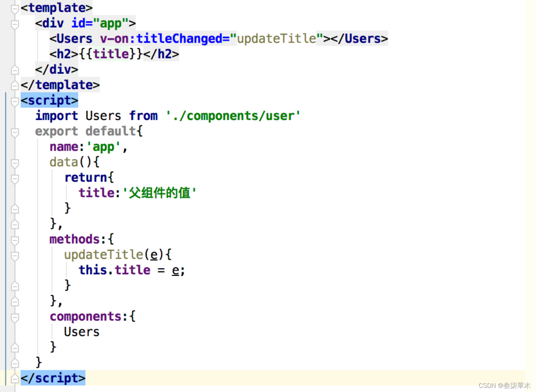Click the highlighted opening <script> tag
The image size is (536, 392).
(x=49, y=100)
